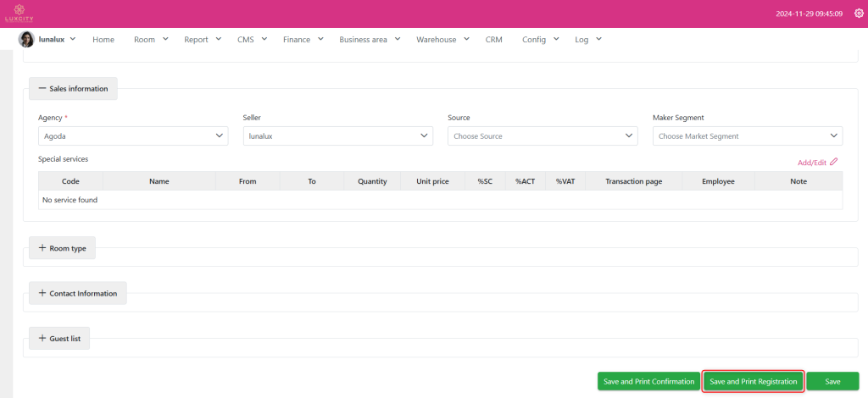Open the CRM menu item
The height and width of the screenshot is (398, 868).
click(x=494, y=40)
